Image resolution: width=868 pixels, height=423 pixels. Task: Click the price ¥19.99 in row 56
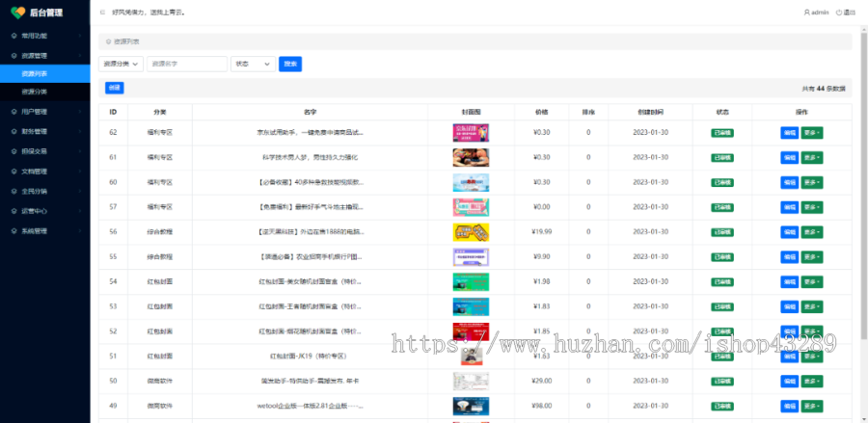coord(541,231)
